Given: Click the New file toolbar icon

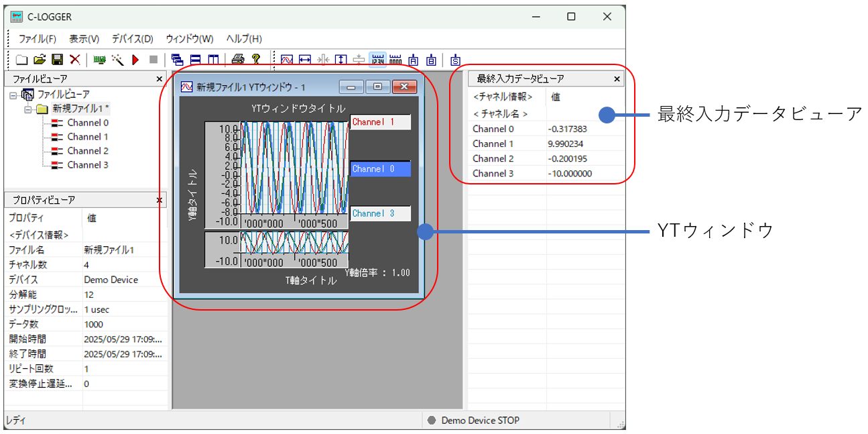Looking at the screenshot, I should click(21, 60).
